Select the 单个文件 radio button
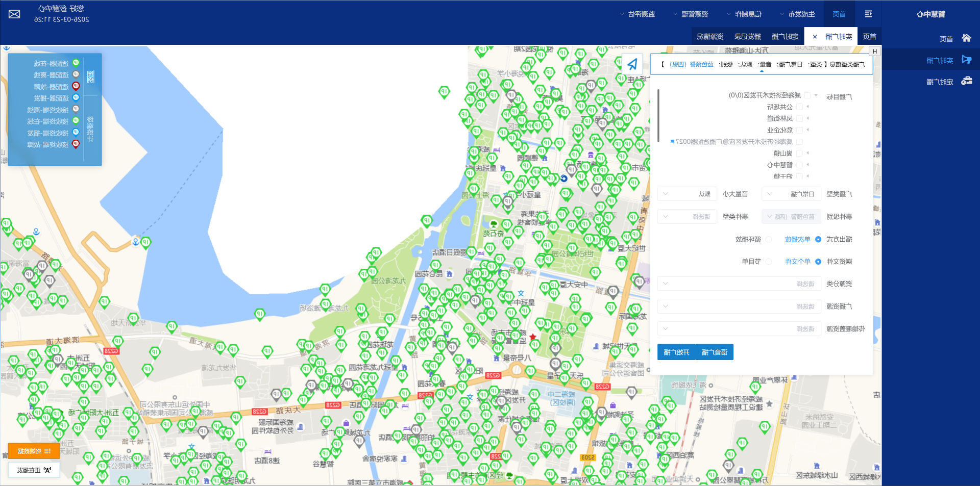The image size is (980, 486). click(x=818, y=262)
